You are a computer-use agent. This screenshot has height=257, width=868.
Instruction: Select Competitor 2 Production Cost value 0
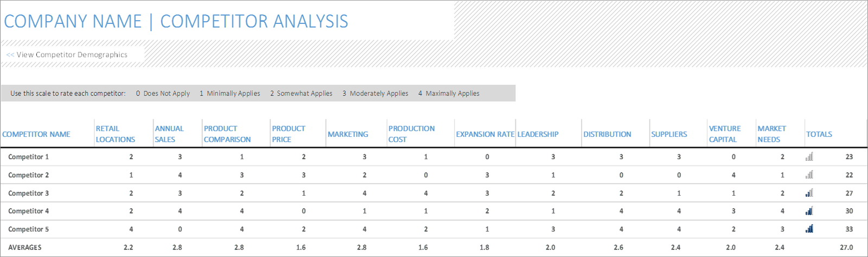click(x=425, y=175)
